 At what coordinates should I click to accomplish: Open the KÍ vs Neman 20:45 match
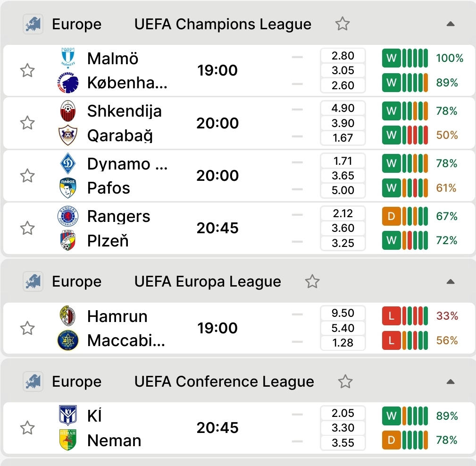pos(217,428)
